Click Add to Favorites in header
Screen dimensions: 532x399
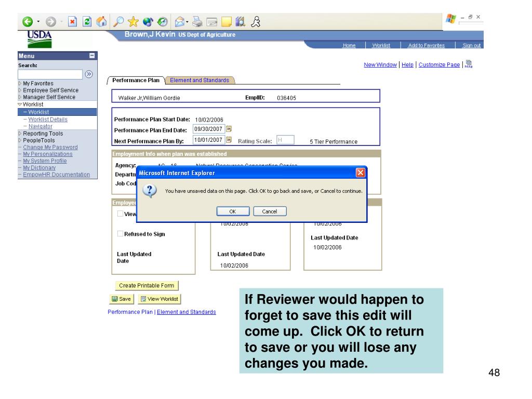click(x=427, y=46)
